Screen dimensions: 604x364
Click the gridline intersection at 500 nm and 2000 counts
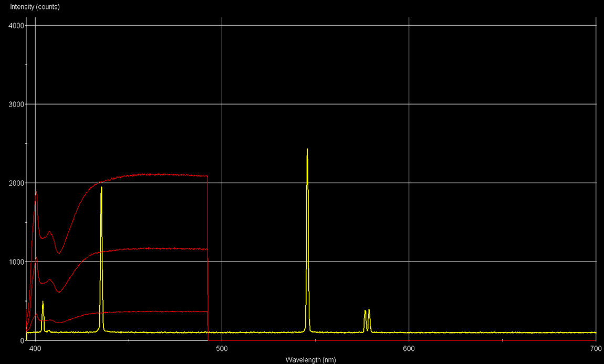pyautogui.click(x=222, y=184)
